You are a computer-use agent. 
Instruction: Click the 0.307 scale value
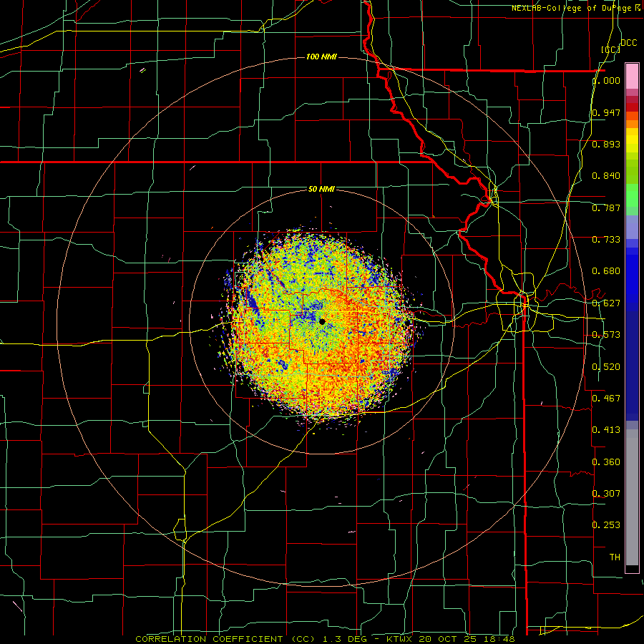(606, 494)
